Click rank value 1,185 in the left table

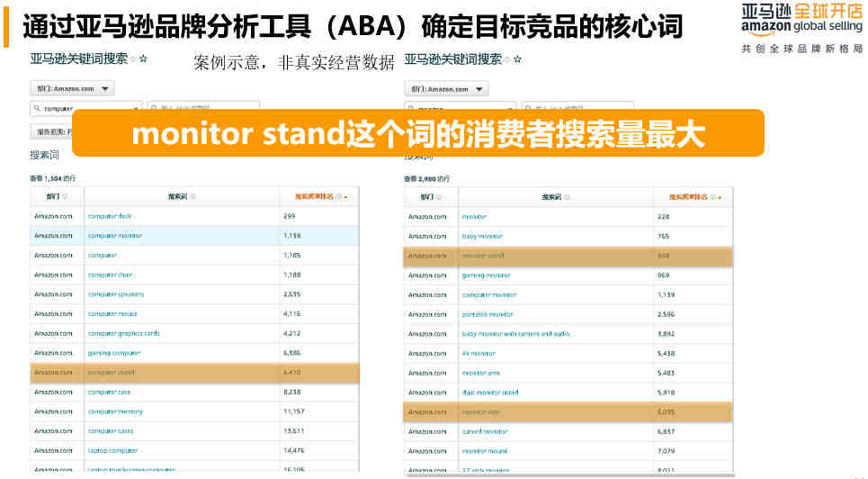(291, 255)
